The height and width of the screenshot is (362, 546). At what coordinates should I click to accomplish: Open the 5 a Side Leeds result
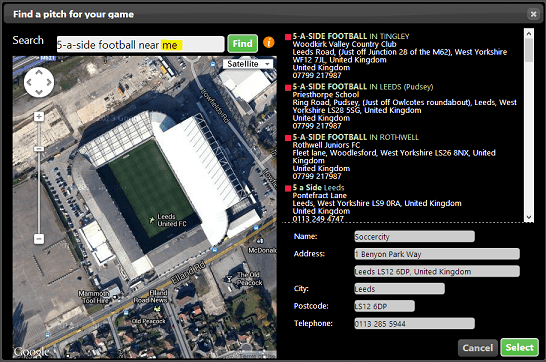click(x=318, y=188)
